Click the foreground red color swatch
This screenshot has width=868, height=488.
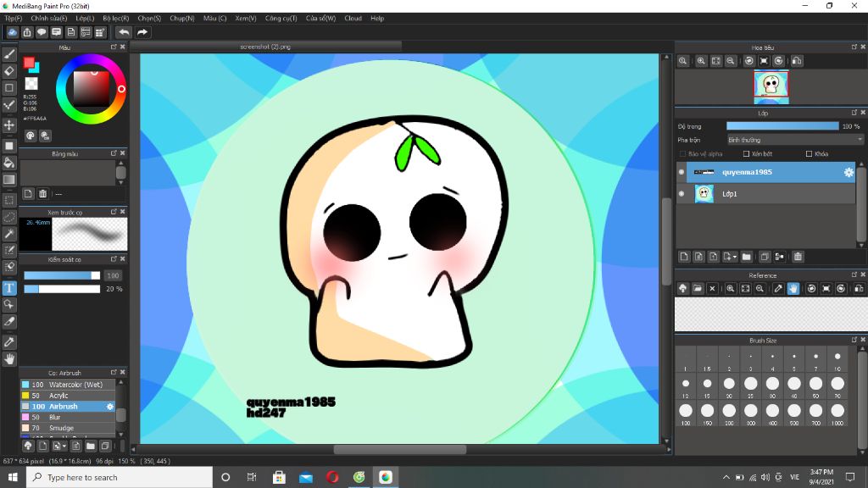29,63
